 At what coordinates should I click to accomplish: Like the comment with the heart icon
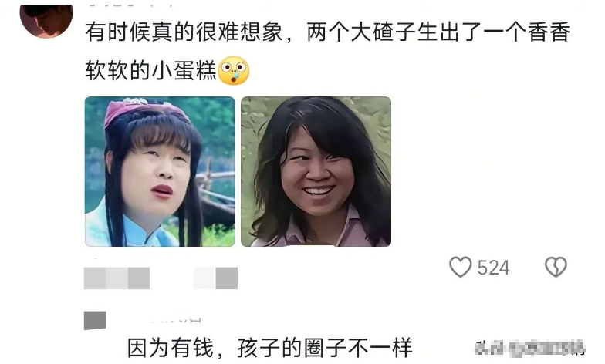(460, 267)
